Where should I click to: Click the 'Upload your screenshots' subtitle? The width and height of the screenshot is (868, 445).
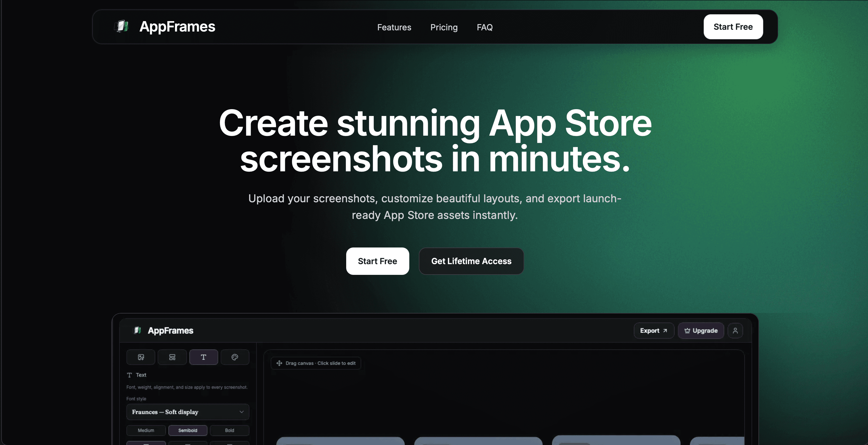coord(435,207)
